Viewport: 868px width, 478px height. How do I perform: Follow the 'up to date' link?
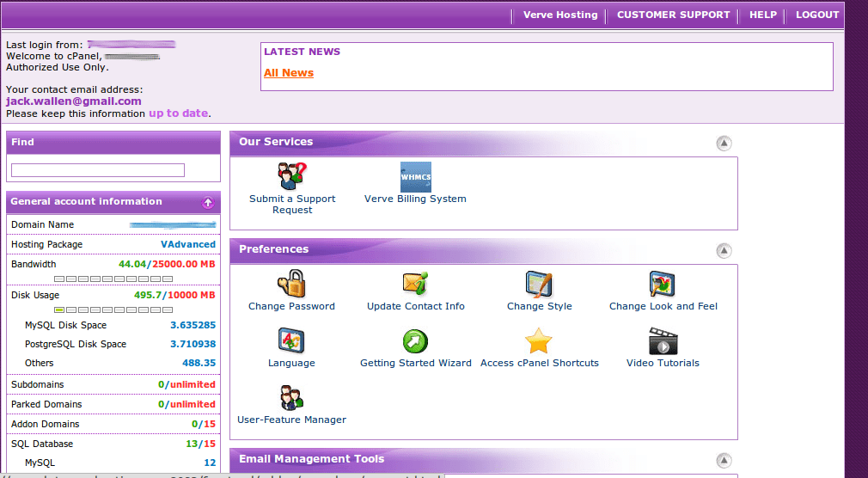point(178,113)
